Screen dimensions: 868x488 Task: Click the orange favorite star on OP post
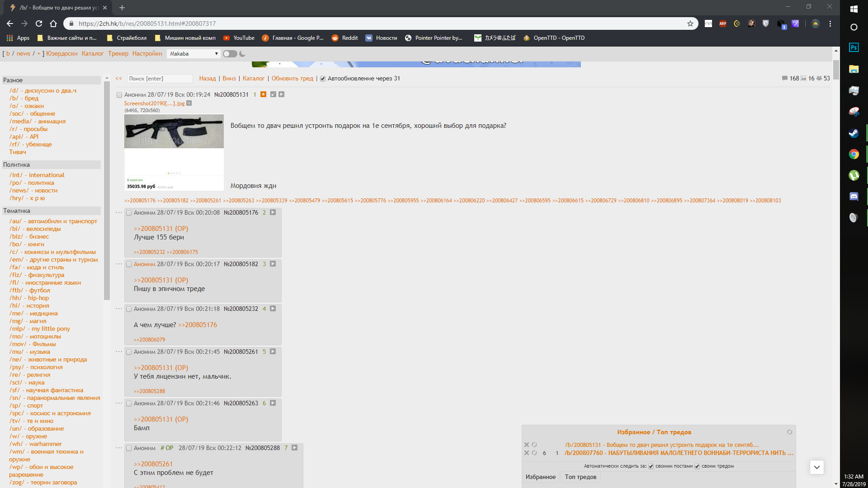tap(263, 94)
